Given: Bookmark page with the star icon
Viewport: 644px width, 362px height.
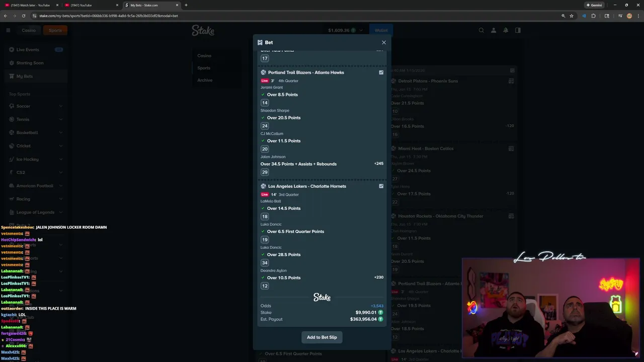Looking at the screenshot, I should click(x=572, y=16).
